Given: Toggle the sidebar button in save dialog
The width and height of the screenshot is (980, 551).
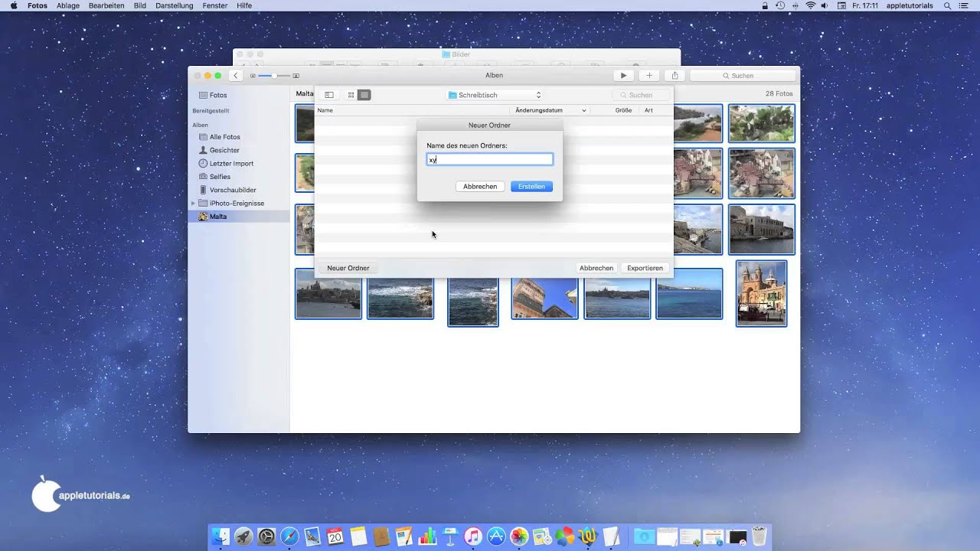Looking at the screenshot, I should tap(329, 95).
